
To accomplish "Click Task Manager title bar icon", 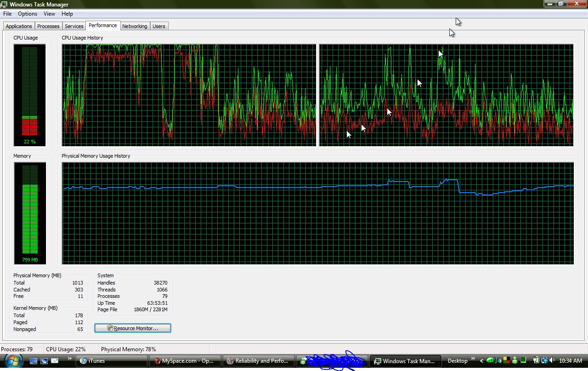I will [x=5, y=4].
